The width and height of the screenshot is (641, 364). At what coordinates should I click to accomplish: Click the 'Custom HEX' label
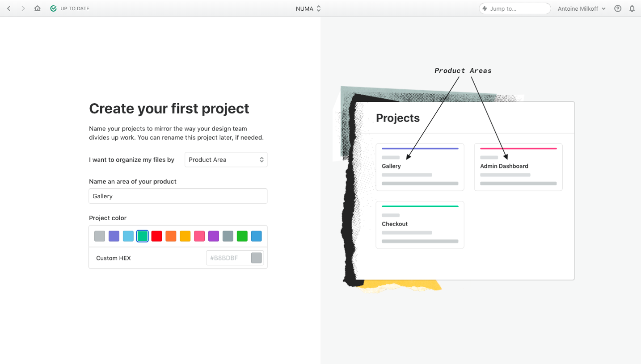point(114,258)
